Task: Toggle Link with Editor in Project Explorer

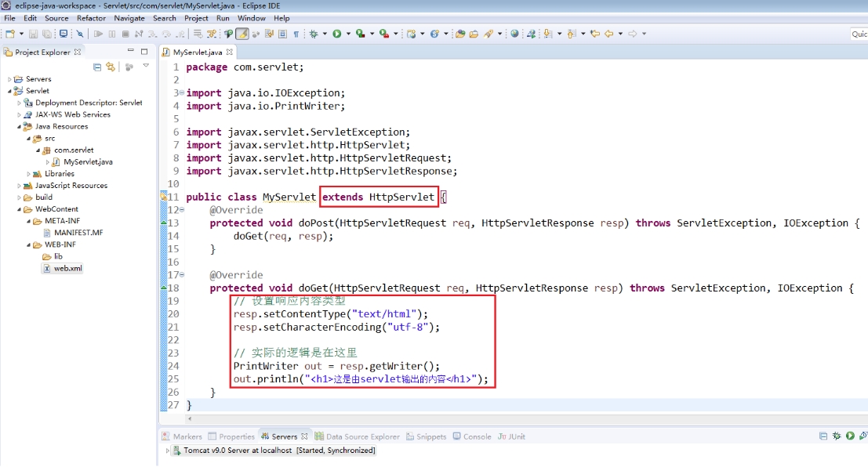Action: coord(111,67)
